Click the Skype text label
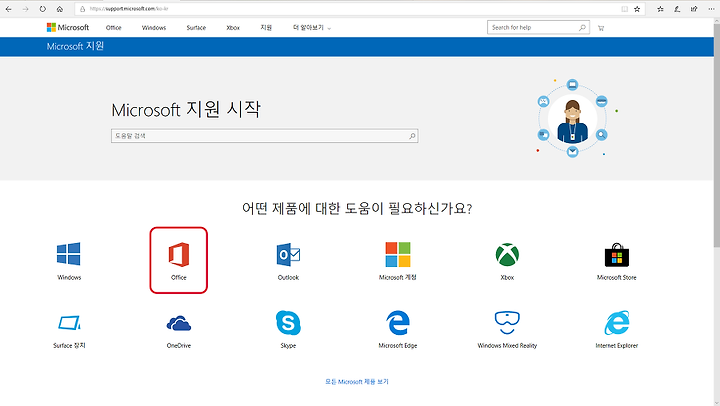Viewport: 720px width, 406px height. [x=288, y=345]
